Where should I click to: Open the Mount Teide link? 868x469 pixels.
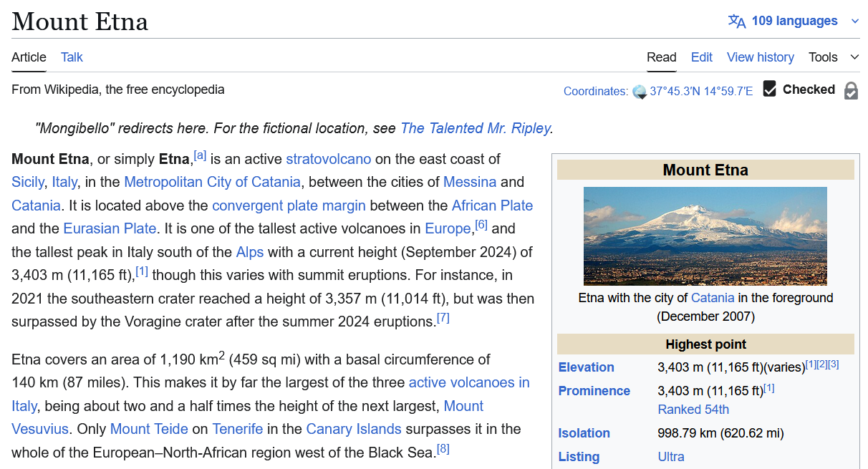(x=149, y=429)
